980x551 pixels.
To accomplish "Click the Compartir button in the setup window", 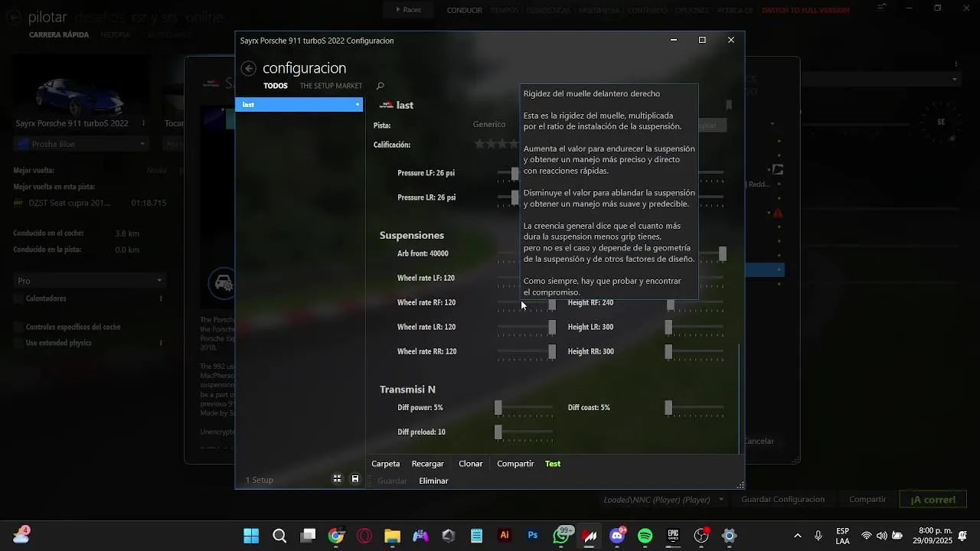I will [x=515, y=464].
